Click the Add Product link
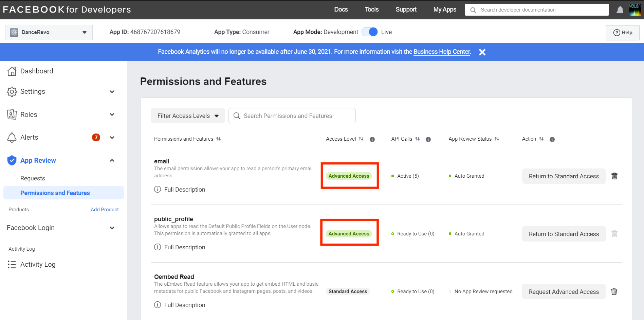 [x=105, y=210]
